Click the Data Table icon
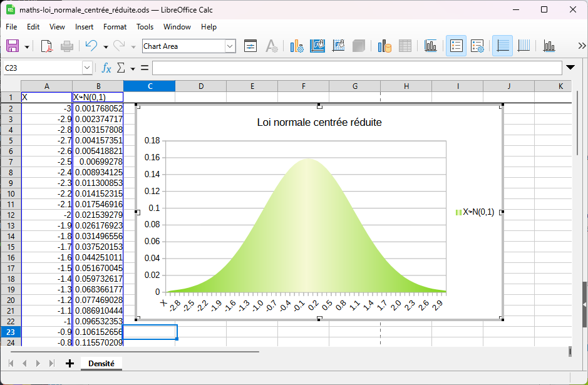 [x=405, y=46]
